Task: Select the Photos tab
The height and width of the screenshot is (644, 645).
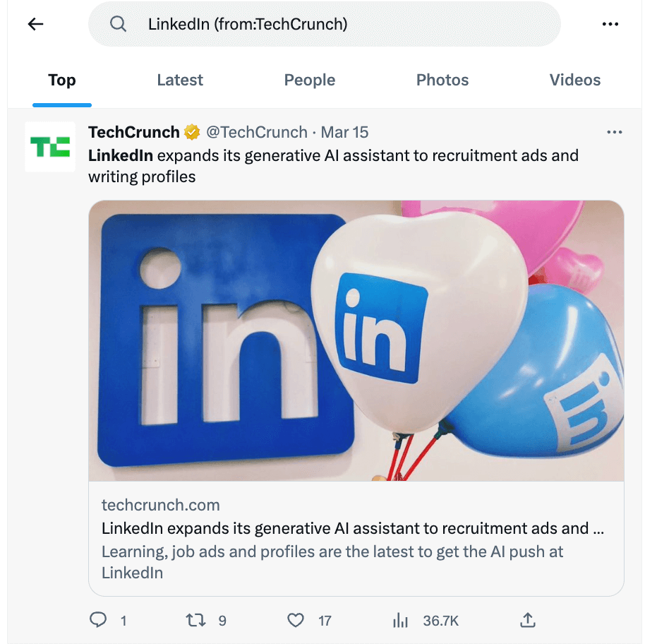Action: point(442,80)
